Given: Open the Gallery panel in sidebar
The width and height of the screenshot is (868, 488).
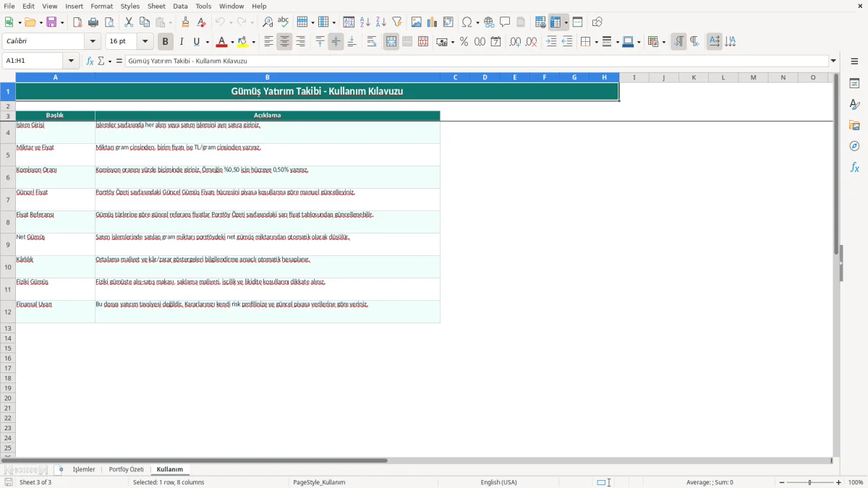Looking at the screenshot, I should [854, 125].
